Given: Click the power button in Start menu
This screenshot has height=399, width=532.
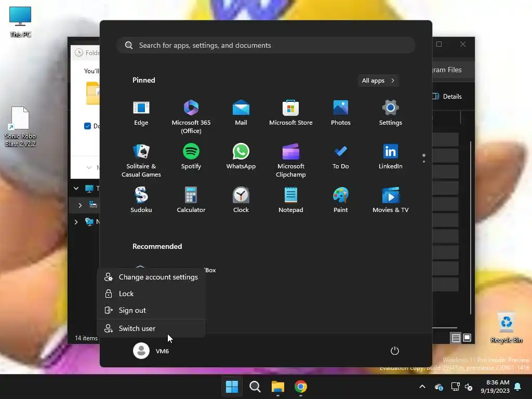Looking at the screenshot, I should click(395, 351).
